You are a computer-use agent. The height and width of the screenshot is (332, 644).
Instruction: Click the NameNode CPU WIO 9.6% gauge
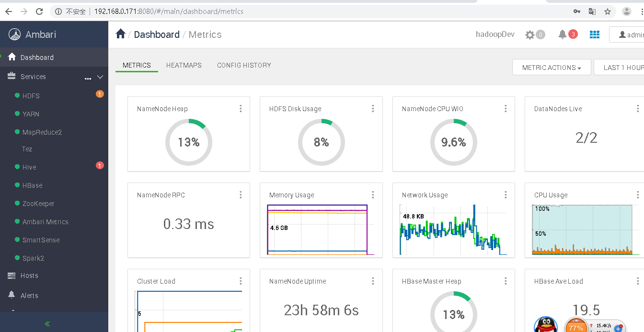[454, 142]
